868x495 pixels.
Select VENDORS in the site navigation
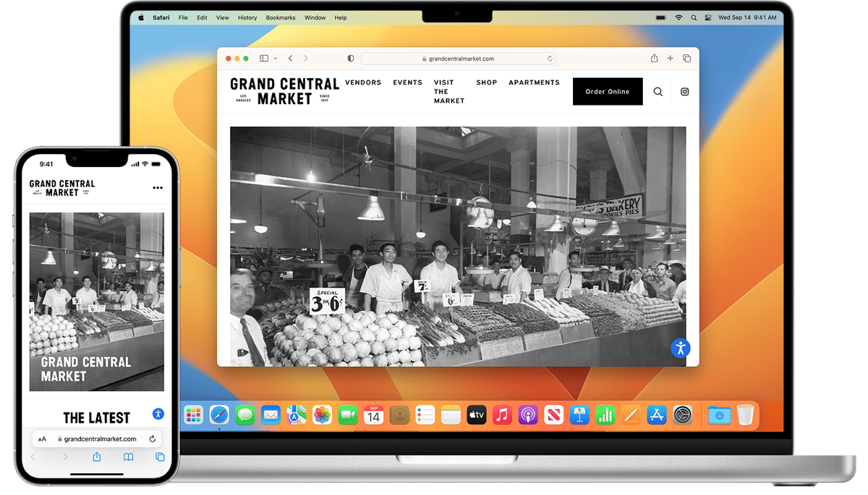click(363, 82)
